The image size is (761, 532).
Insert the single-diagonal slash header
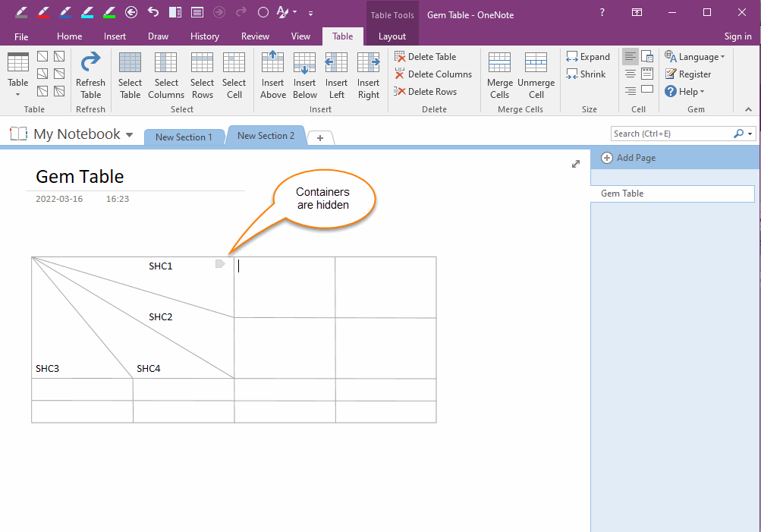tap(42, 56)
